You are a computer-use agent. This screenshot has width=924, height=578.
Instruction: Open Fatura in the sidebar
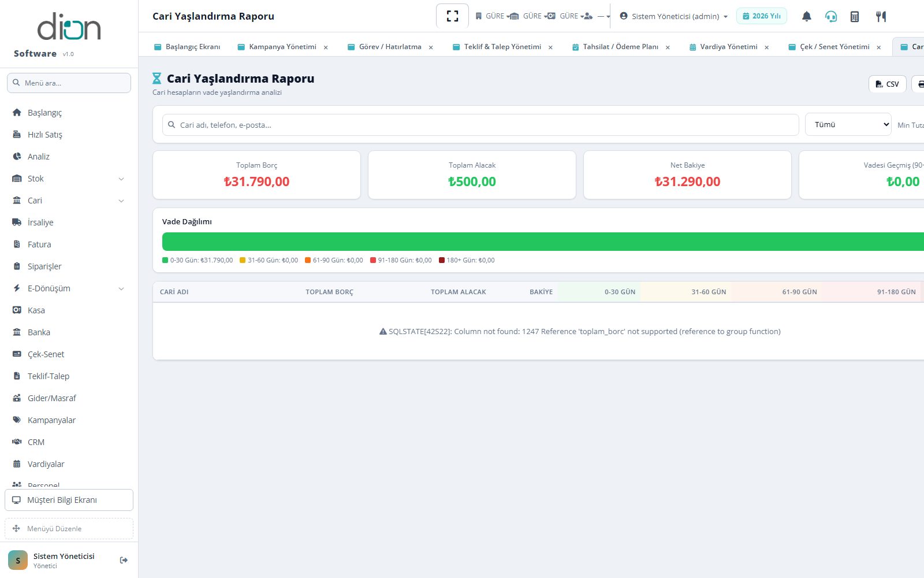[69, 244]
